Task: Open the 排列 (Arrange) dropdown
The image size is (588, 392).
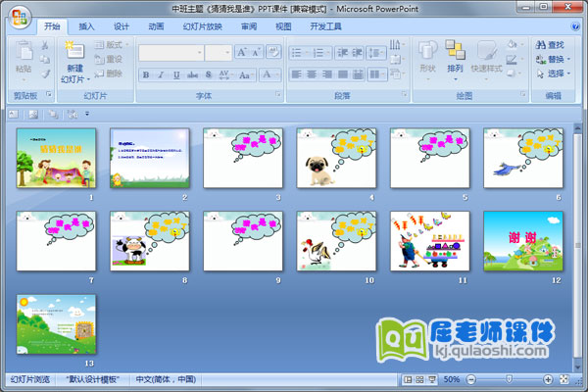Action: coord(455,59)
